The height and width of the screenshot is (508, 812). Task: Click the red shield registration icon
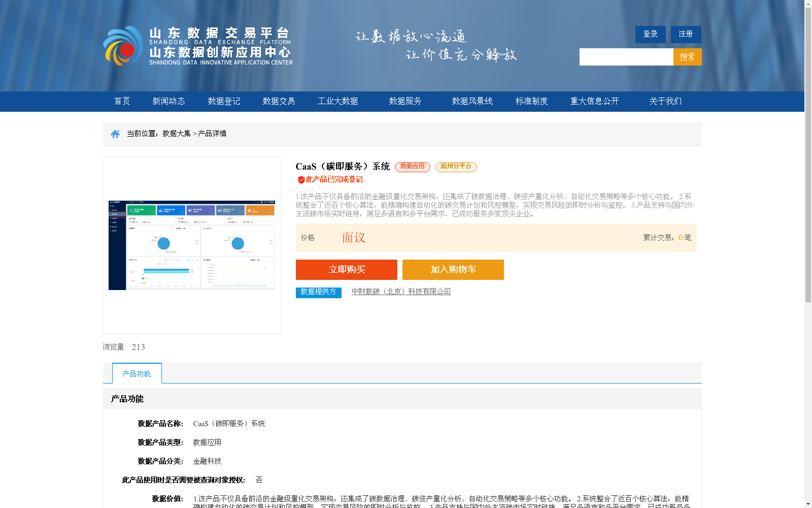pyautogui.click(x=301, y=180)
